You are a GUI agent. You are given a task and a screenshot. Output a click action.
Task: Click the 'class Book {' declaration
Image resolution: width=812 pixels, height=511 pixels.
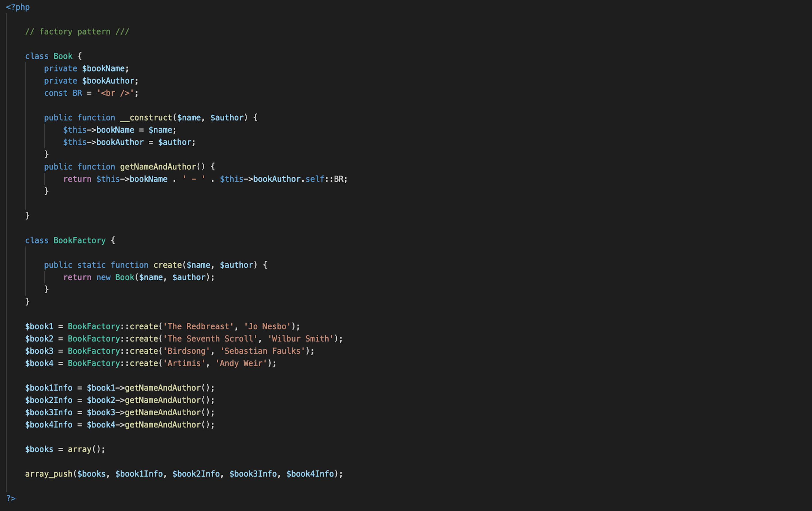point(54,56)
